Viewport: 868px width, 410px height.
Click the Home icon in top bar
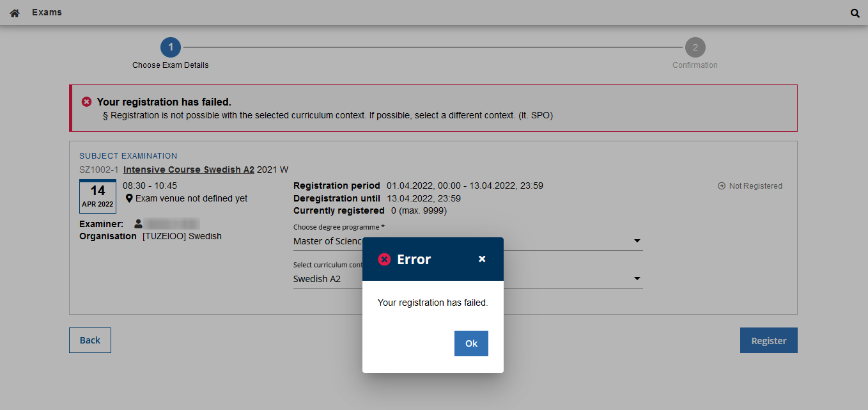[15, 13]
